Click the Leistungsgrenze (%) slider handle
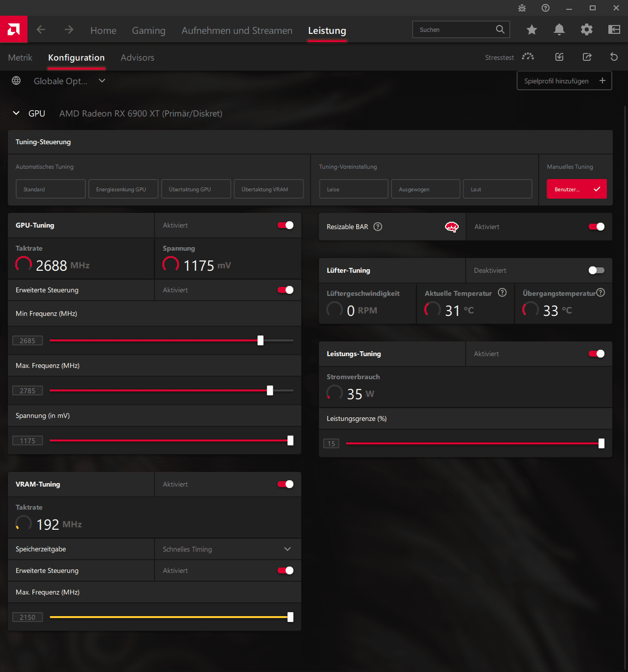The image size is (628, 672). (x=602, y=443)
